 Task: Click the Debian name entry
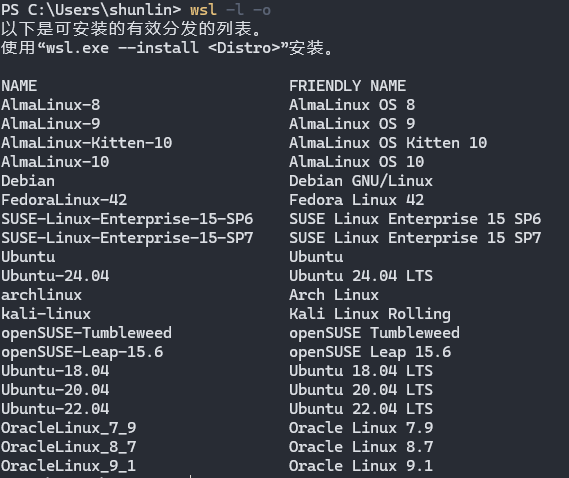[28, 181]
